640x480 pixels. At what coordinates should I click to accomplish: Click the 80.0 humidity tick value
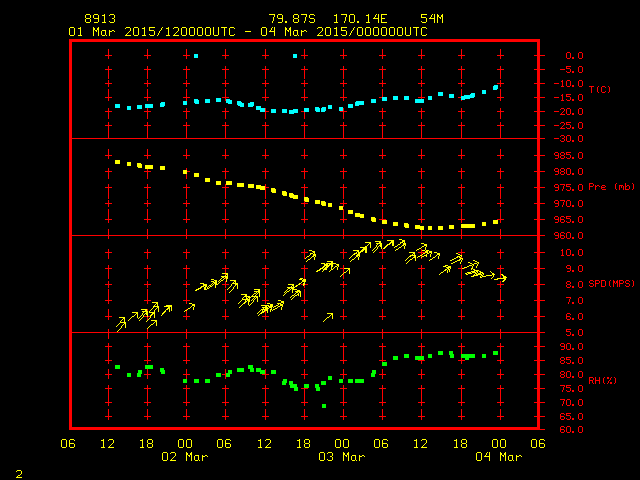[571, 375]
